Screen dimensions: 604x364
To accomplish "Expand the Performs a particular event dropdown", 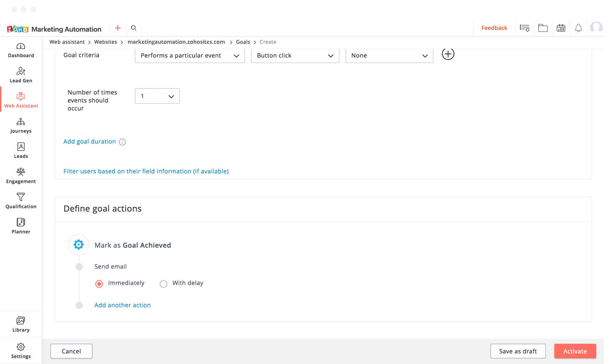I will (190, 56).
